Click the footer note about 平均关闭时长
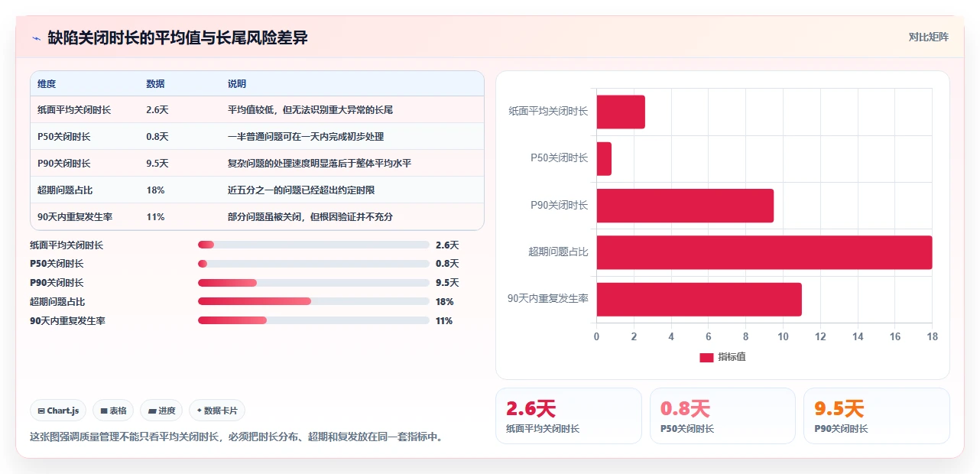980x474 pixels. click(236, 437)
